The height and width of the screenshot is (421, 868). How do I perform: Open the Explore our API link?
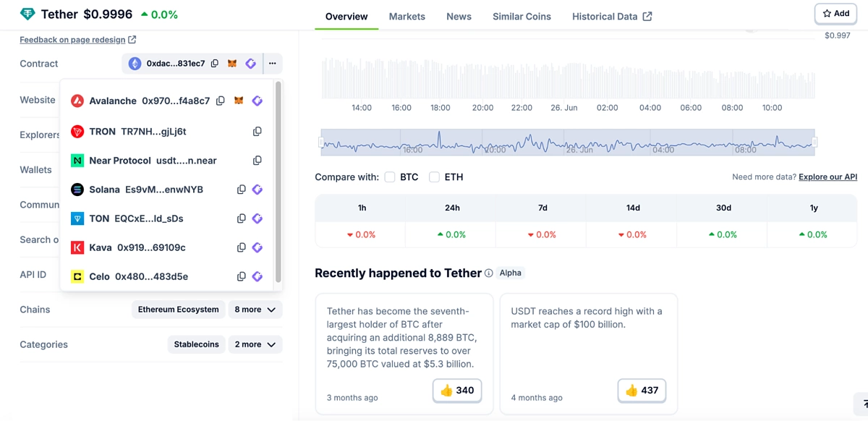[x=827, y=177]
